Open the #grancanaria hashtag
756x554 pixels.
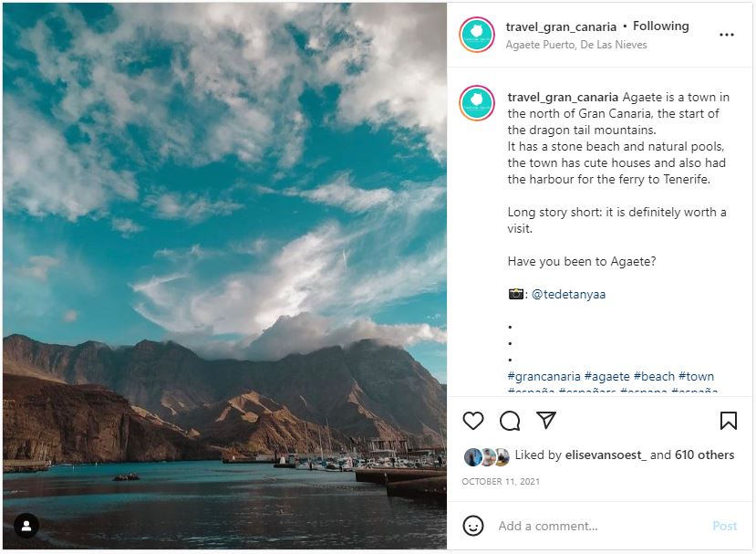[x=544, y=376]
